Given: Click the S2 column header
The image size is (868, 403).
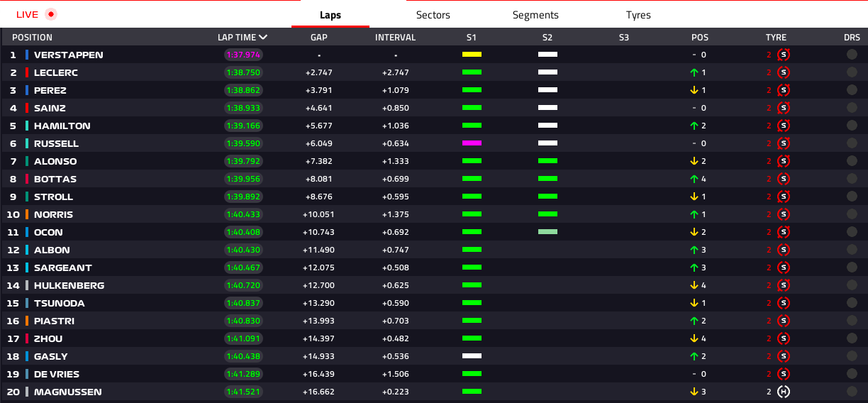Looking at the screenshot, I should [x=547, y=38].
